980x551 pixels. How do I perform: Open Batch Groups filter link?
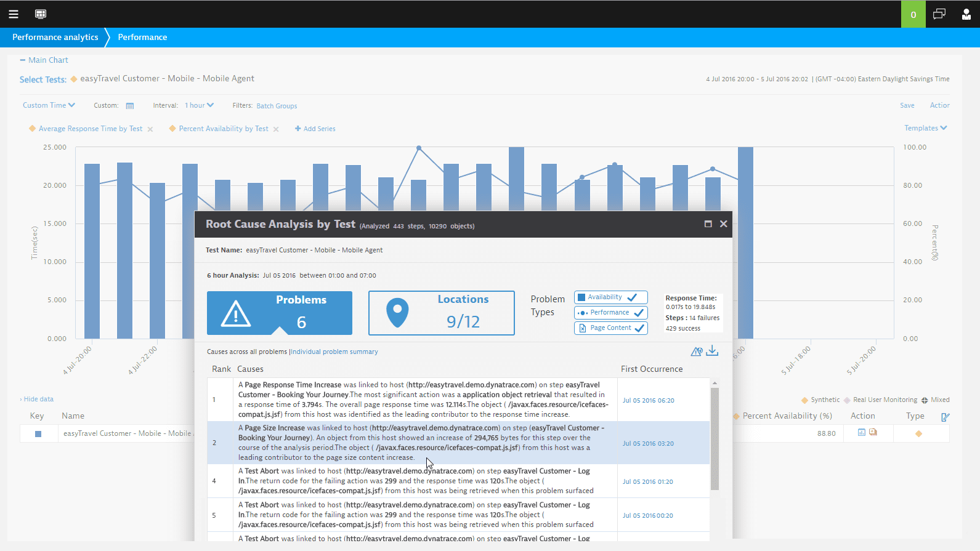tap(277, 106)
